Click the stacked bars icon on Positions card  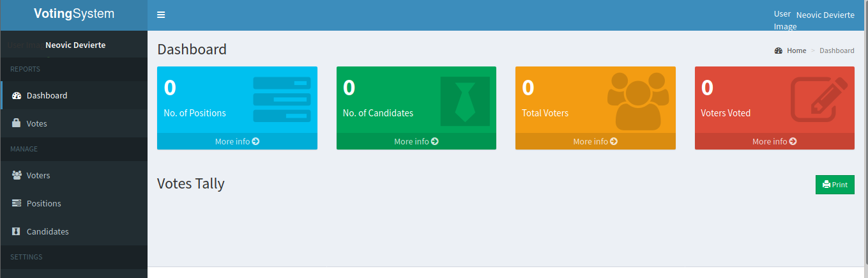pos(282,99)
